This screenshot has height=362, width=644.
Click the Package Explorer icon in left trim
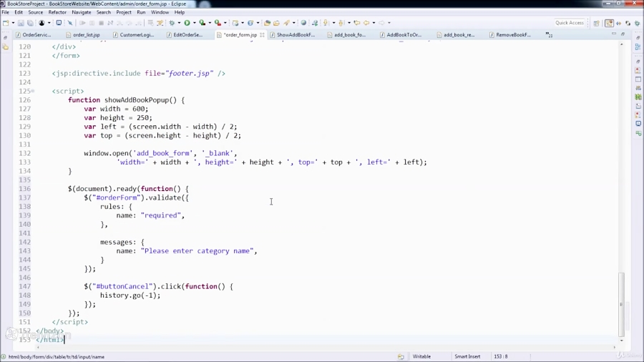click(5, 47)
